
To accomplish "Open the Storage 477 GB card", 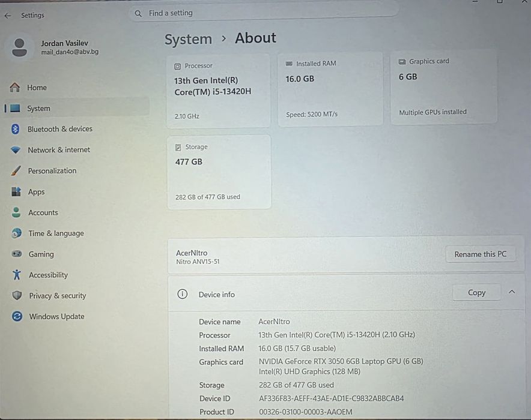I will 219,172.
